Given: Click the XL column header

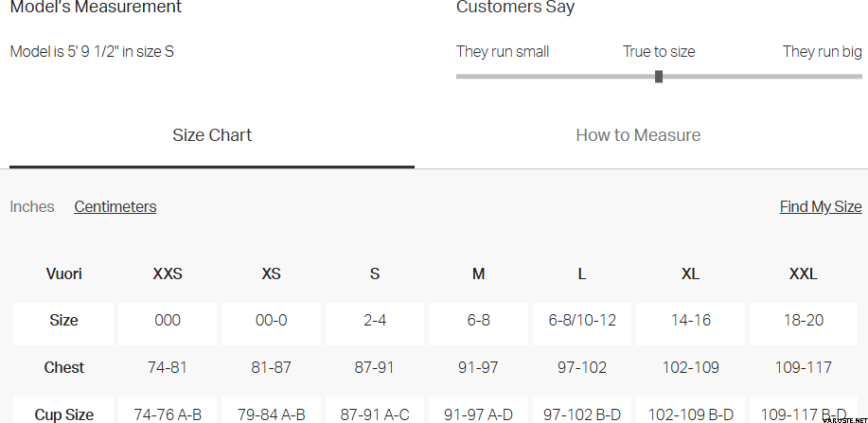Looking at the screenshot, I should click(690, 274).
